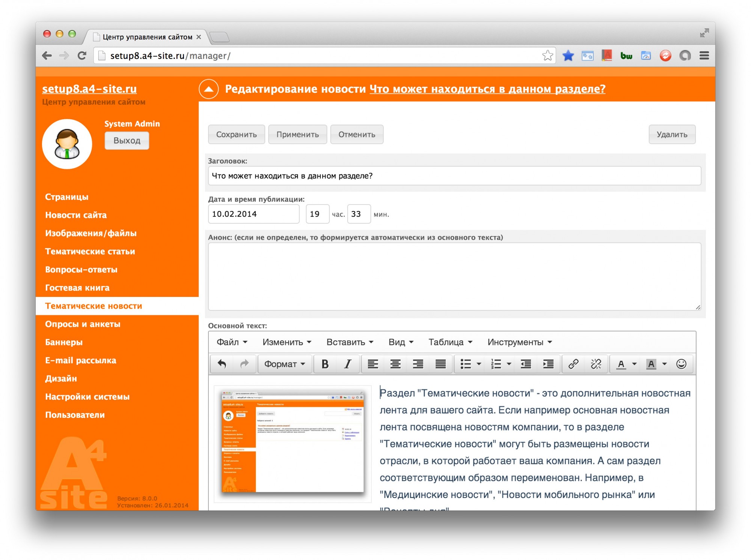751x560 pixels.
Task: Open the Таблица editor menu
Action: [450, 342]
